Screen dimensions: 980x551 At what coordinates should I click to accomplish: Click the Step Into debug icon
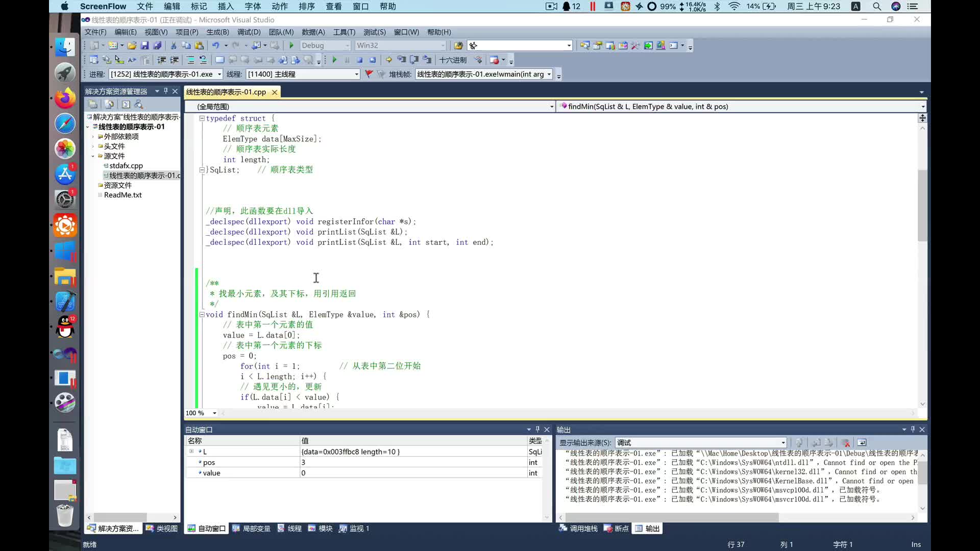[402, 60]
